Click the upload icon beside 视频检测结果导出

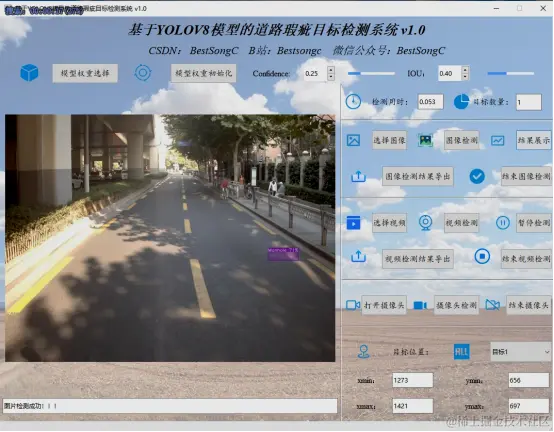(358, 256)
